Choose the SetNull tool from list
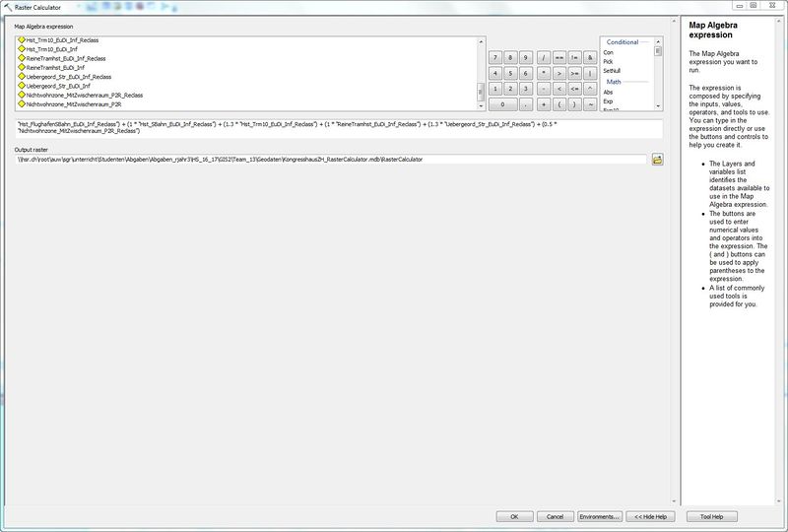788x532 pixels. pyautogui.click(x=612, y=71)
